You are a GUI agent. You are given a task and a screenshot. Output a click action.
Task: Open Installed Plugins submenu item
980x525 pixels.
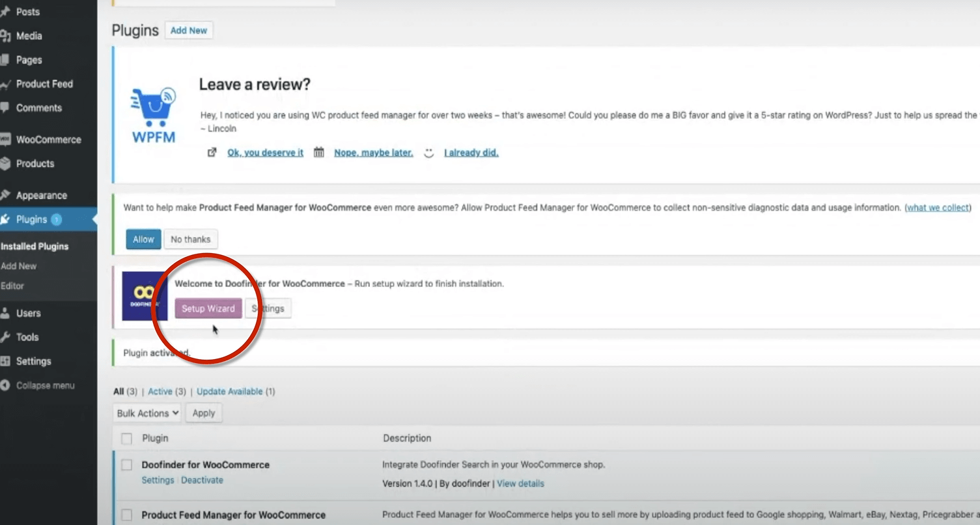point(35,247)
